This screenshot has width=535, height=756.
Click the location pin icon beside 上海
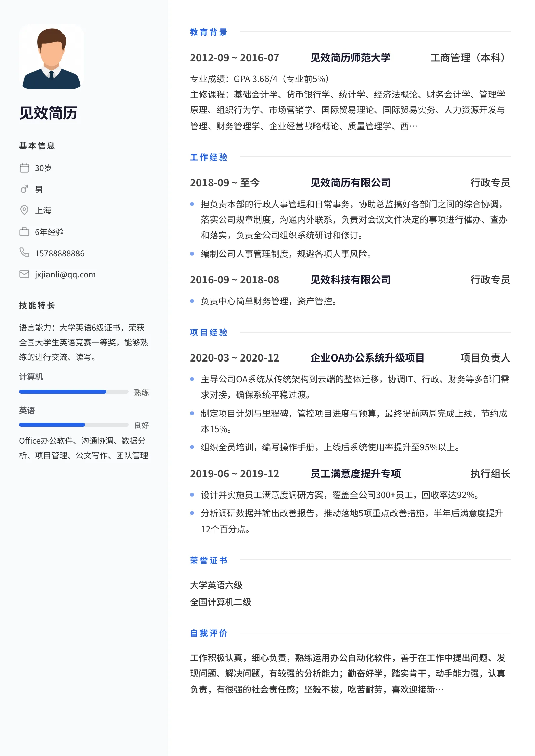pos(24,210)
